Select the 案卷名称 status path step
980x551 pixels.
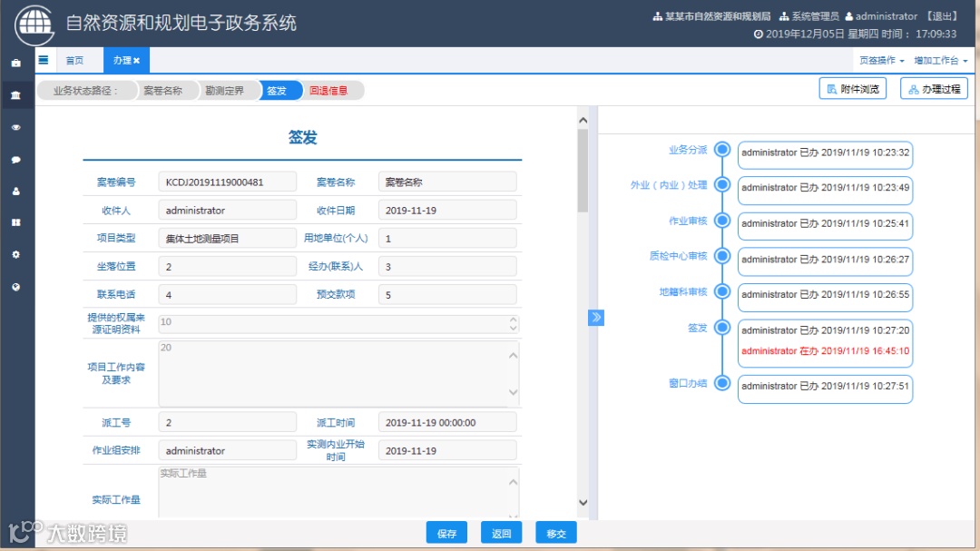163,91
